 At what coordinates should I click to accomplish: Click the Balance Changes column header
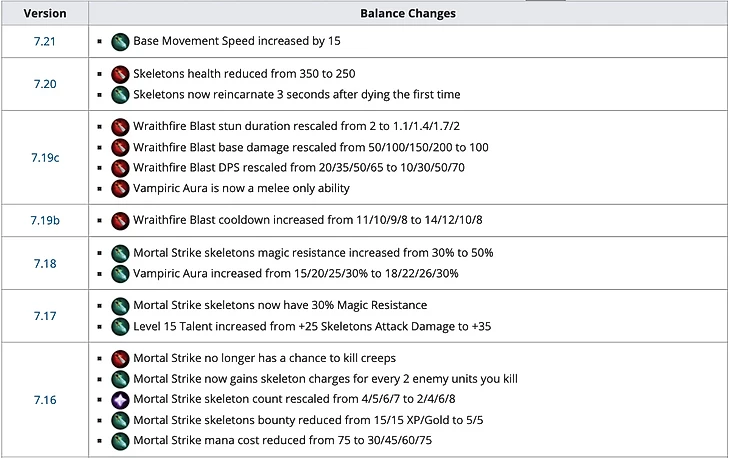click(407, 14)
